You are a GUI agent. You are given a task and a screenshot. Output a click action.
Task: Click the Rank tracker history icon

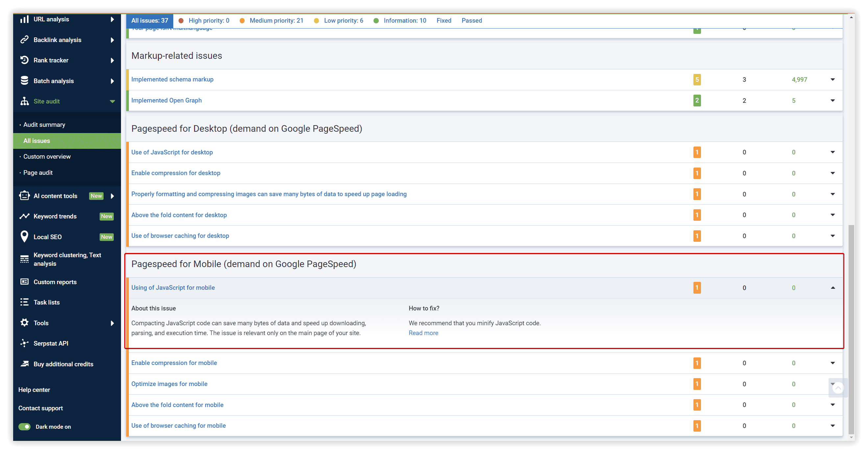pyautogui.click(x=24, y=60)
